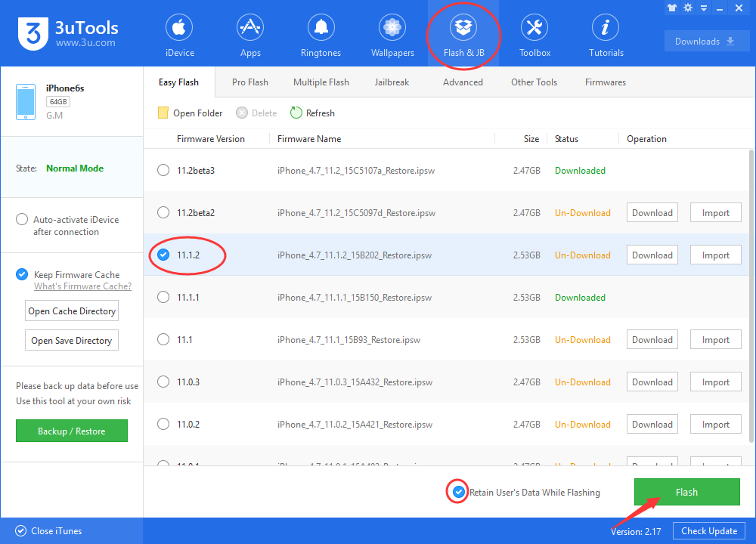Open settings via the gear icon
Screen dimensions: 756x544
[x=688, y=8]
